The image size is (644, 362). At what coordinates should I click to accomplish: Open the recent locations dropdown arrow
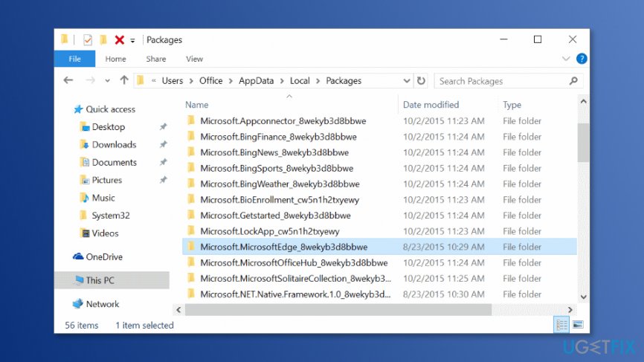click(107, 81)
